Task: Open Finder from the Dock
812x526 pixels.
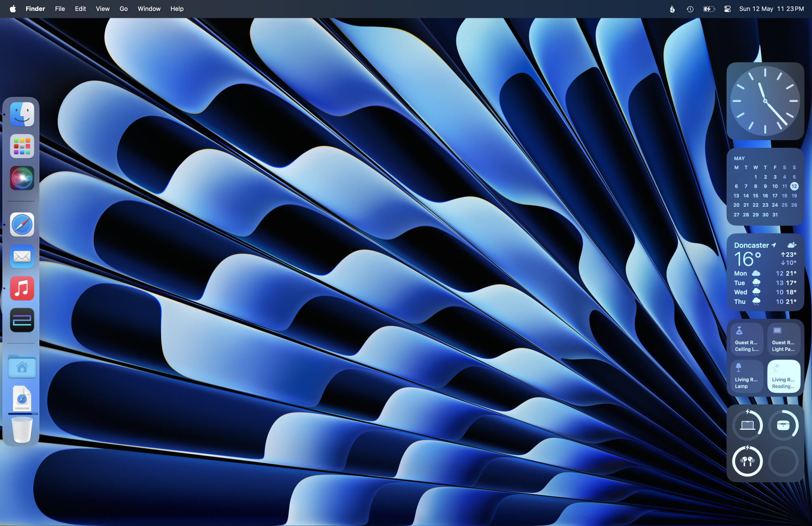Action: point(22,114)
